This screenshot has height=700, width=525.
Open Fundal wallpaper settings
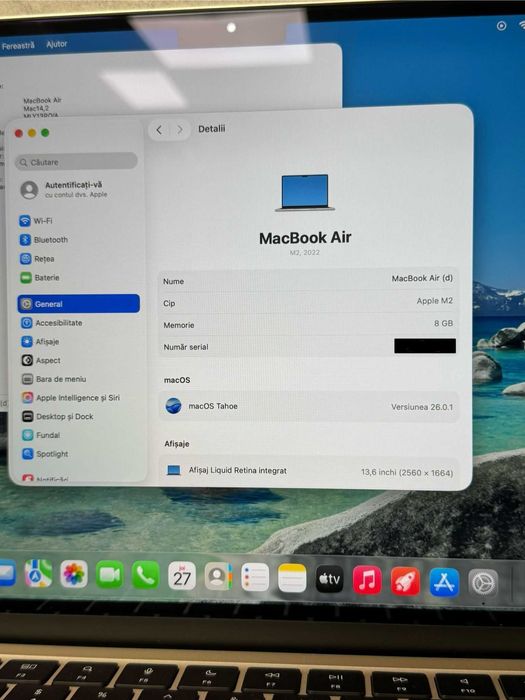coord(41,435)
